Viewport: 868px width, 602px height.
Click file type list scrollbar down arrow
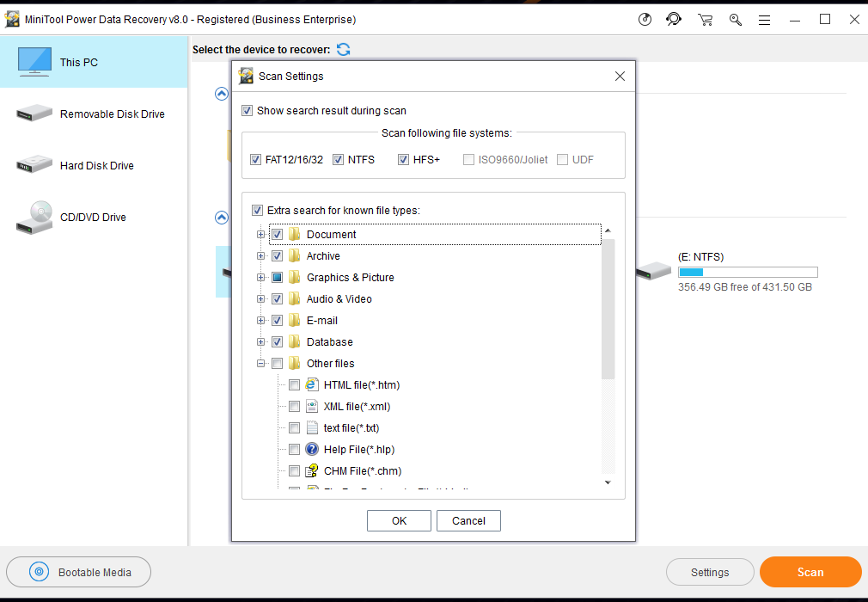point(608,482)
